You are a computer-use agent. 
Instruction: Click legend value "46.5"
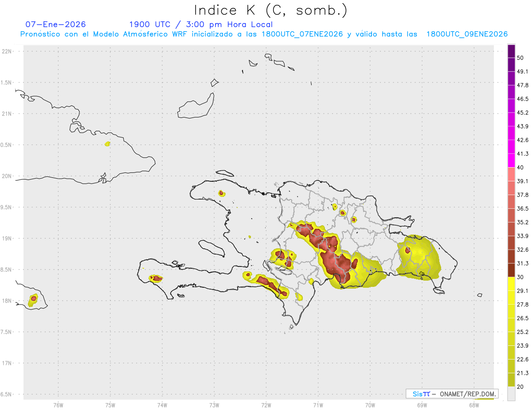click(523, 99)
